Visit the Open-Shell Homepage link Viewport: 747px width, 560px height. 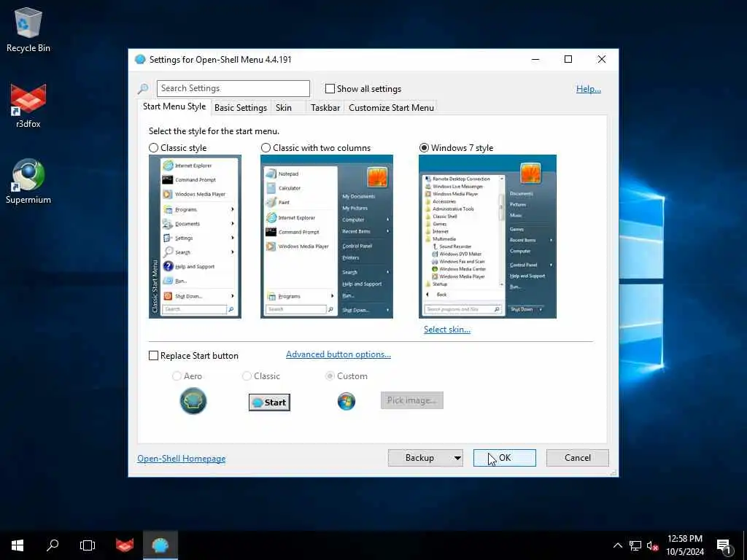coord(182,459)
